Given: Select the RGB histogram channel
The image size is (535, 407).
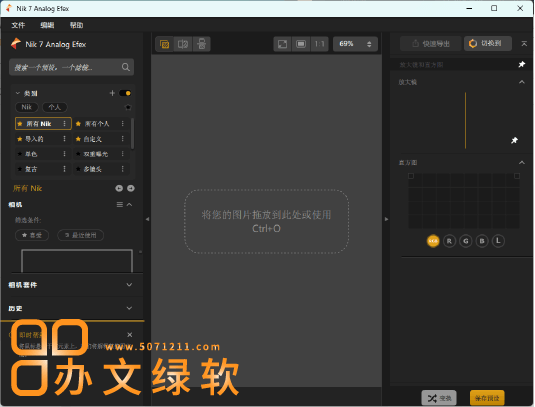Looking at the screenshot, I should tap(433, 241).
